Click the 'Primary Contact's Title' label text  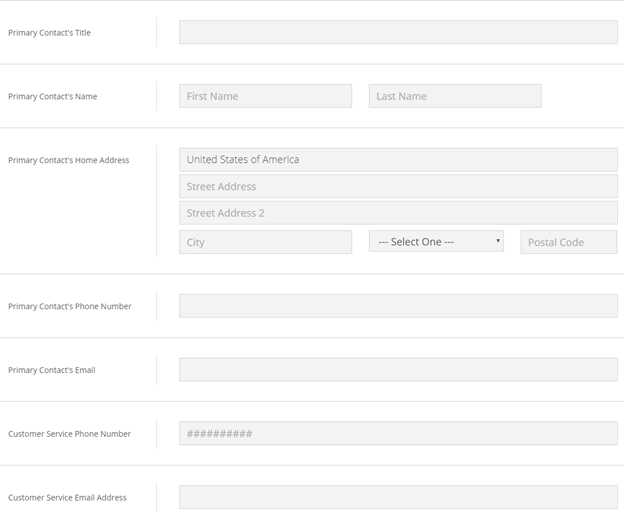click(49, 33)
